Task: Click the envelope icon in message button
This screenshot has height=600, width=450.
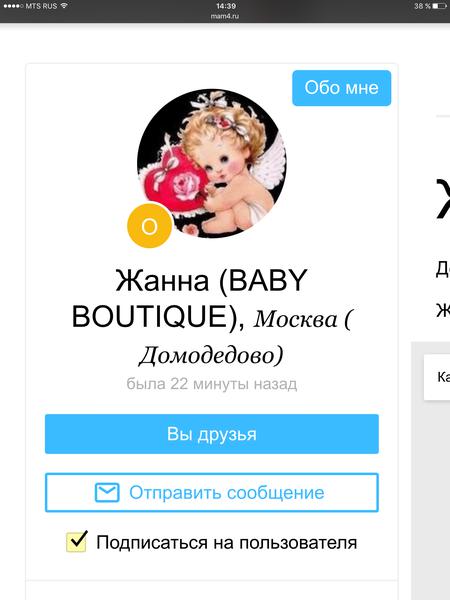Action: (x=107, y=492)
